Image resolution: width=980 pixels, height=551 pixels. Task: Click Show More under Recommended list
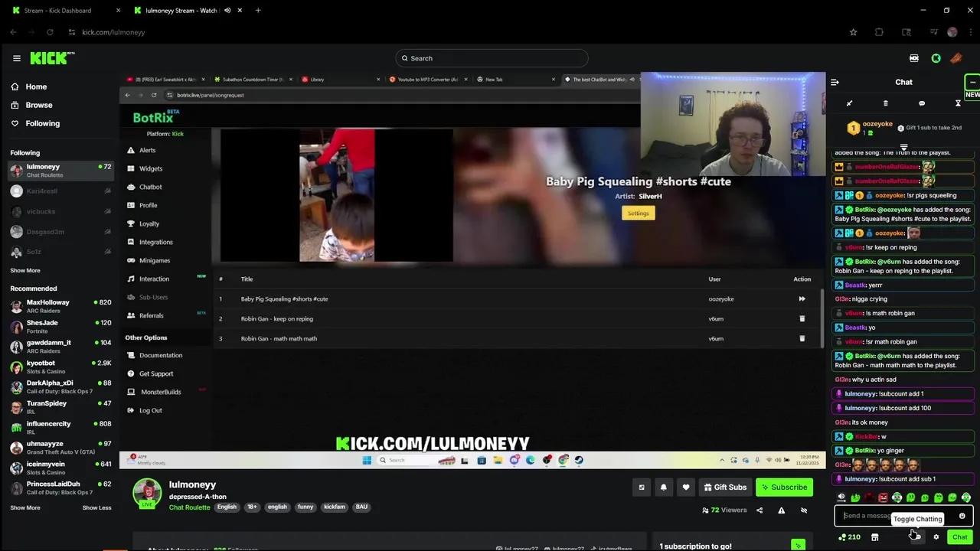click(25, 507)
